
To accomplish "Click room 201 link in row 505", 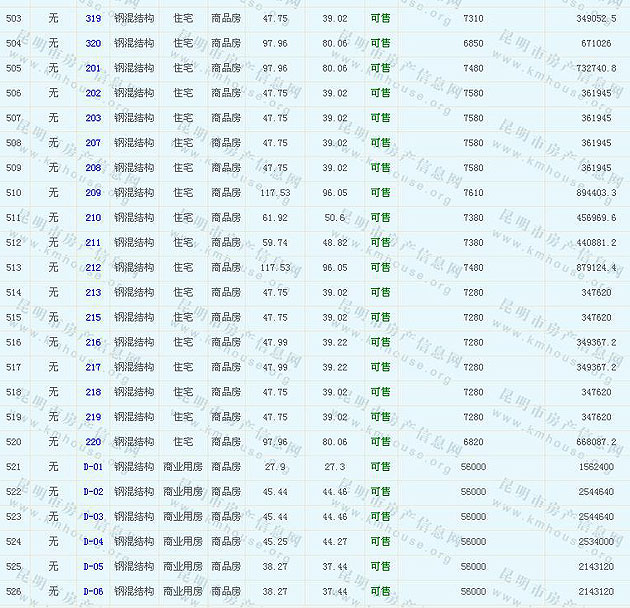I will point(93,69).
